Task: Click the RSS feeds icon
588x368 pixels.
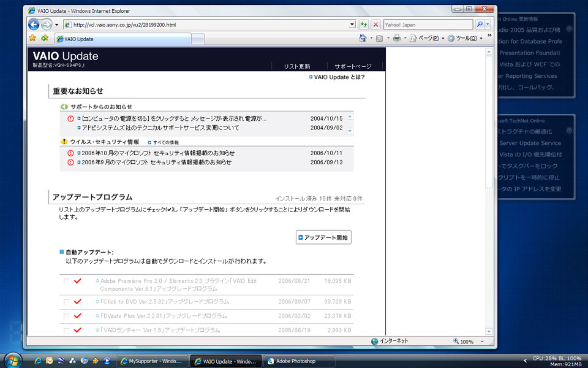Action: 380,38
